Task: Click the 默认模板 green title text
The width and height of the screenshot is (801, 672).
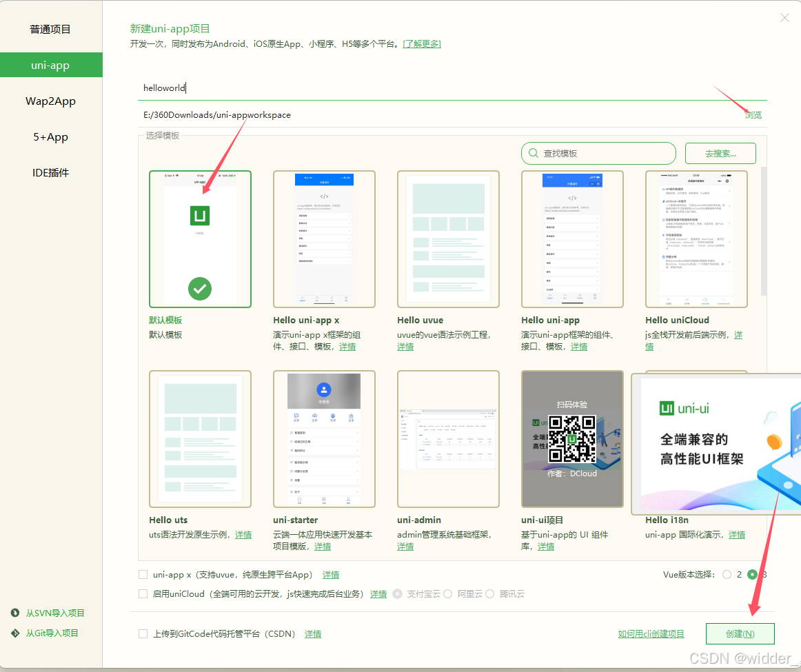Action: coord(165,320)
